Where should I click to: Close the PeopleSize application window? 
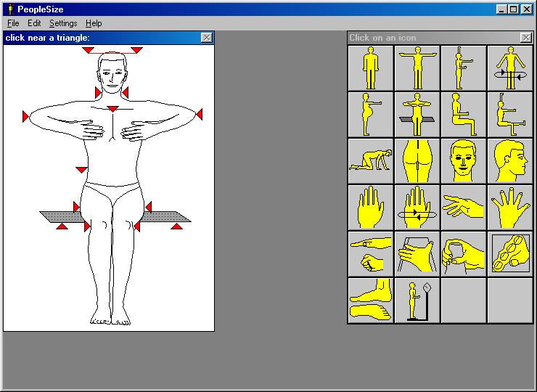coord(526,9)
